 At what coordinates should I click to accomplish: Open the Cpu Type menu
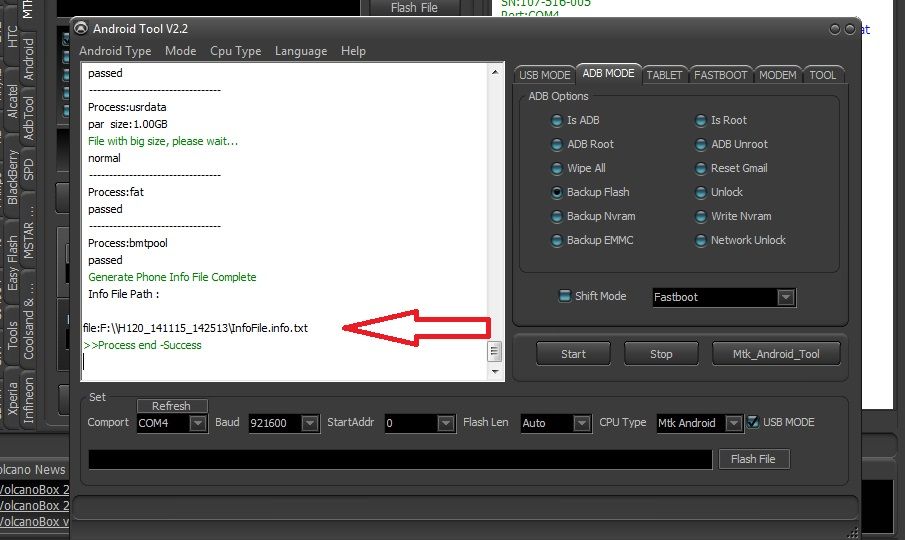click(235, 51)
